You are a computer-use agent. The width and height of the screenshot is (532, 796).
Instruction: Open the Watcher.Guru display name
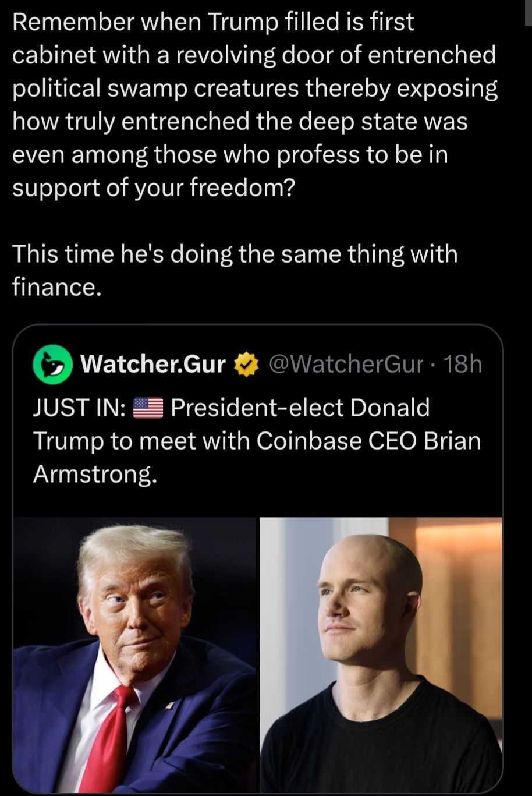click(152, 365)
